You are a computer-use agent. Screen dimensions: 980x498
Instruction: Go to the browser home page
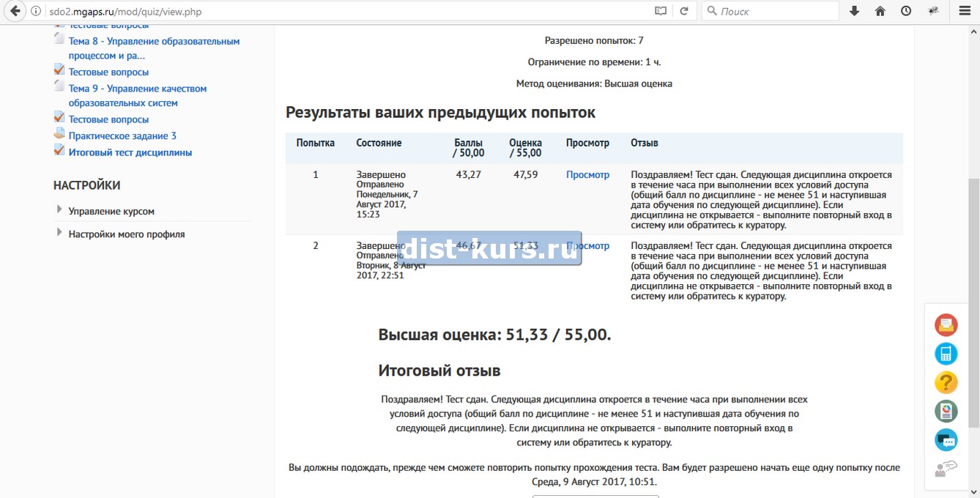(x=880, y=12)
